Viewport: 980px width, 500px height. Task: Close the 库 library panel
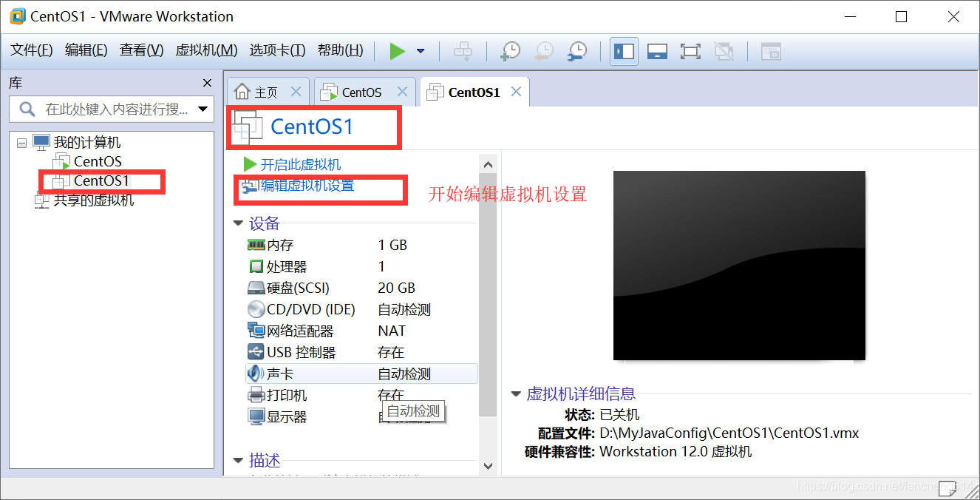click(x=207, y=83)
